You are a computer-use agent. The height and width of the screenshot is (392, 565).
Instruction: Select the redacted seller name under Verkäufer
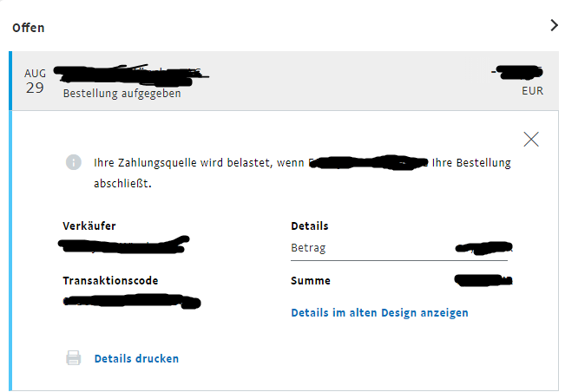pos(123,245)
